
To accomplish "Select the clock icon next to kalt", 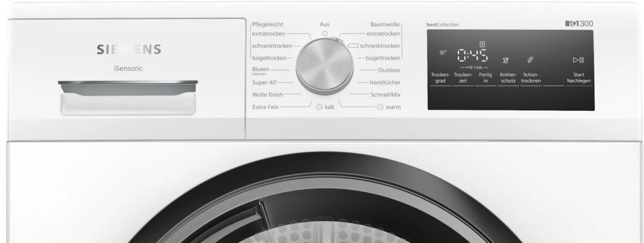I will click(x=319, y=107).
